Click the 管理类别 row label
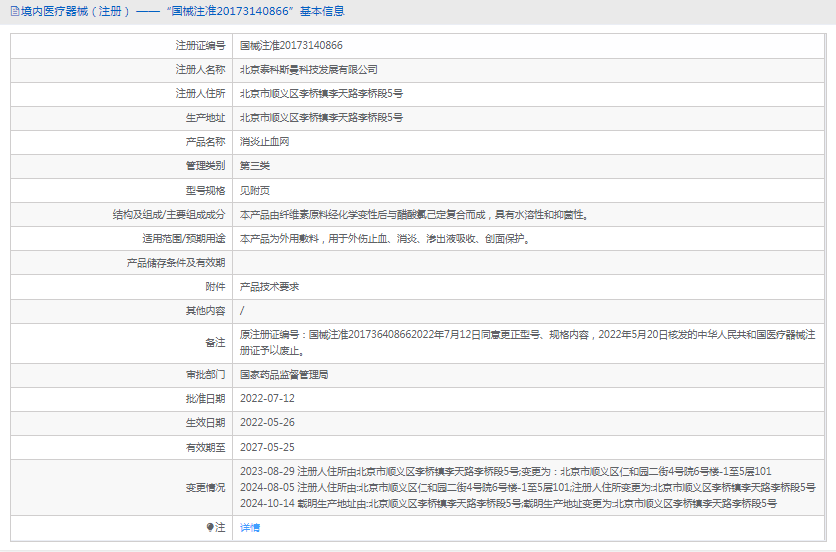The width and height of the screenshot is (836, 552). click(205, 165)
